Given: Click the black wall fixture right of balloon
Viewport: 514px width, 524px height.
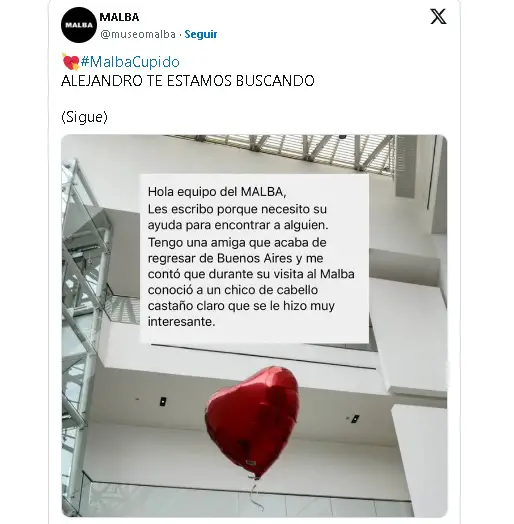Looking at the screenshot, I should [x=355, y=419].
